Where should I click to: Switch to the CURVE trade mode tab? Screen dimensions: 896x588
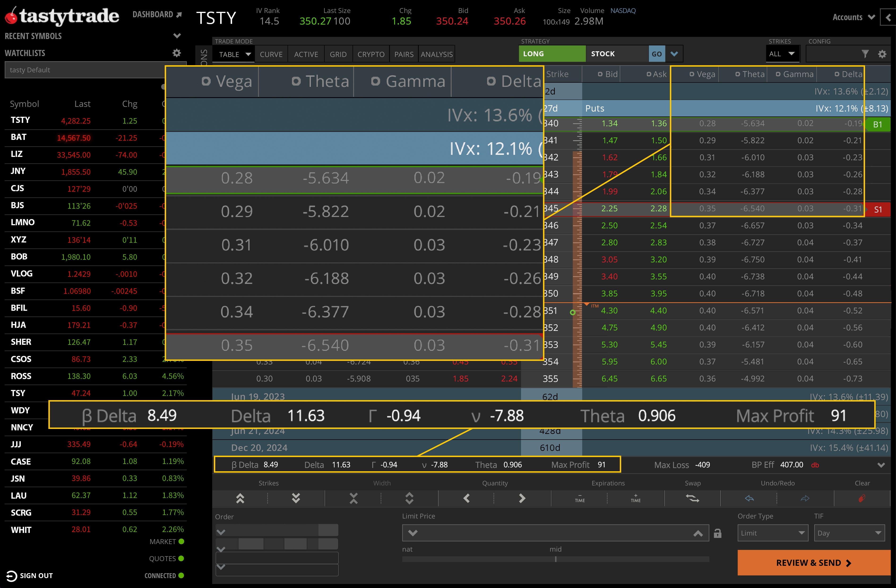(x=271, y=54)
